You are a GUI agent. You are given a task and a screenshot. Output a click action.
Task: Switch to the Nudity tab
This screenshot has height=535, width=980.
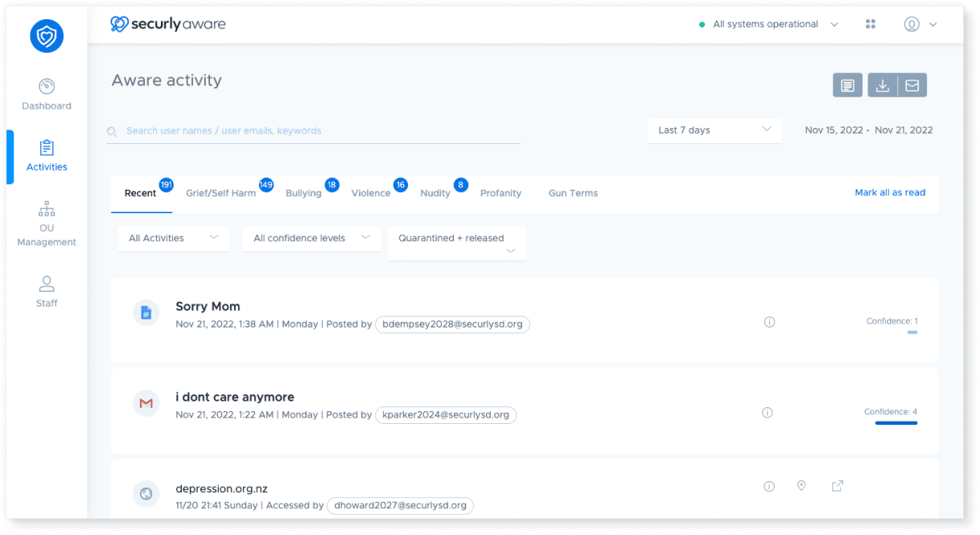click(435, 193)
